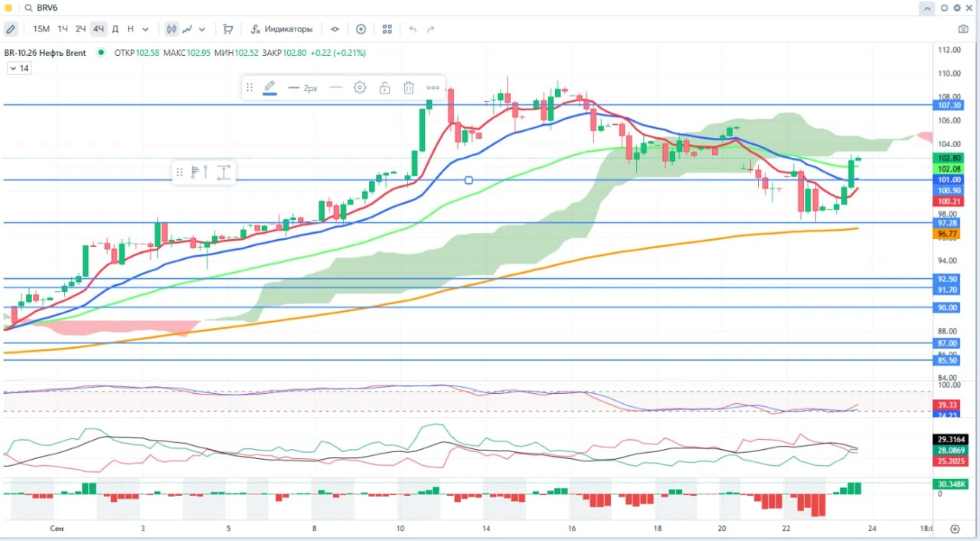Select the active 4Ч timeframe

[98, 29]
